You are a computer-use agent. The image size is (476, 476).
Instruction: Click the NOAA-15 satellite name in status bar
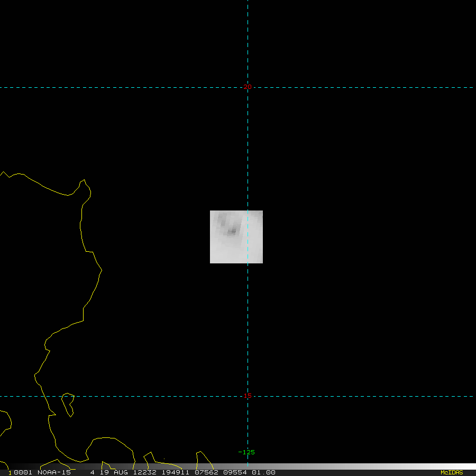pos(53,472)
